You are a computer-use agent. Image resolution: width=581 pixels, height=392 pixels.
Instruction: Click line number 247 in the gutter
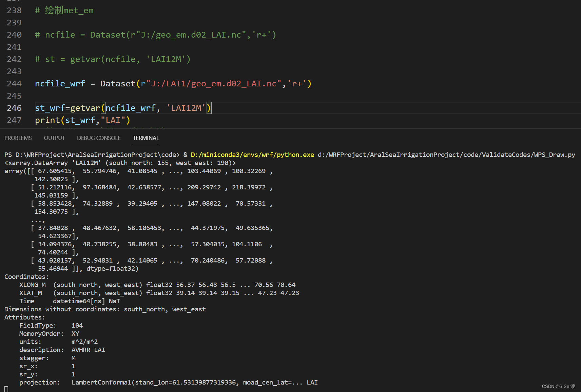tap(14, 120)
